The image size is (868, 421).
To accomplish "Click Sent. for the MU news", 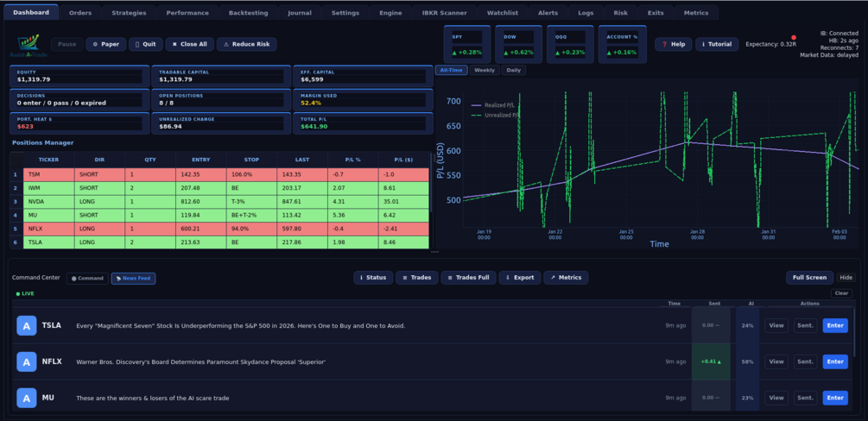I will pyautogui.click(x=806, y=398).
